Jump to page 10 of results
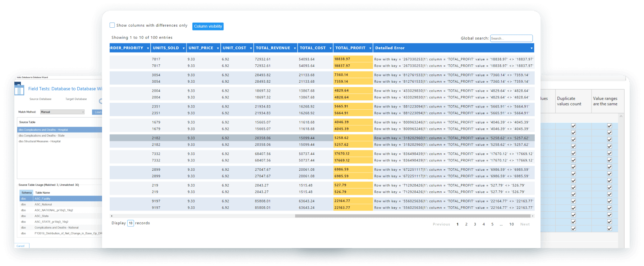Viewport: 644px width, 266px height. coord(511,224)
